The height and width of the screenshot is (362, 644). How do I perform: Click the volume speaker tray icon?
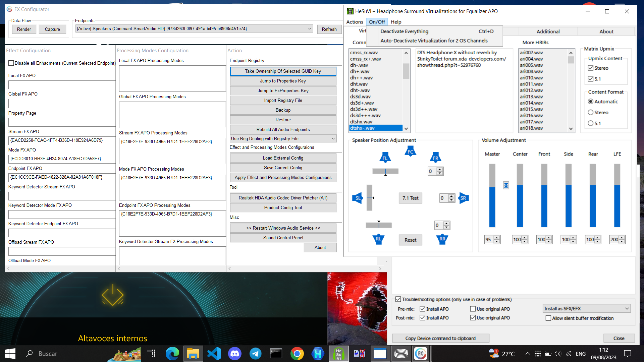pyautogui.click(x=557, y=354)
